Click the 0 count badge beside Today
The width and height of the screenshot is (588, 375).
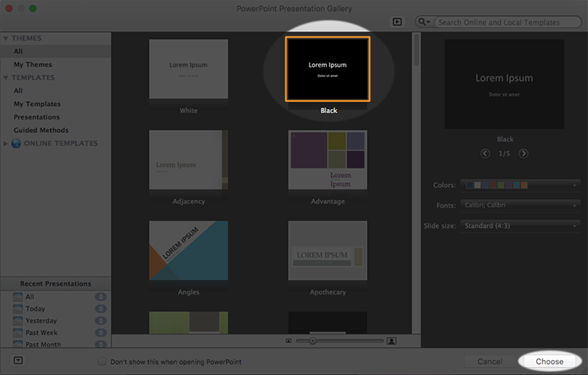pos(100,309)
